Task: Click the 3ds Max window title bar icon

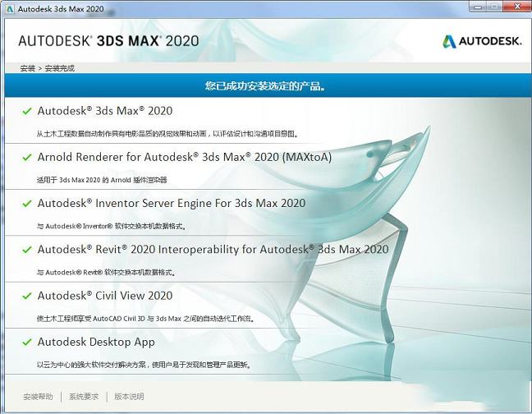Action: click(x=9, y=7)
